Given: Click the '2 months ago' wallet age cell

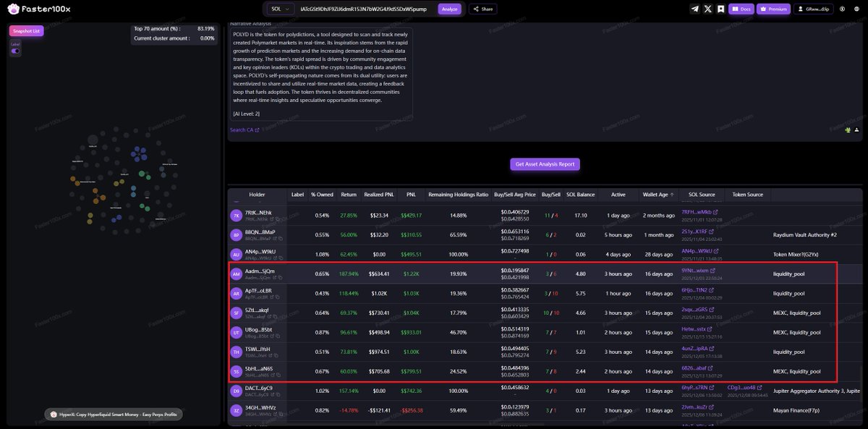Looking at the screenshot, I should (x=658, y=216).
